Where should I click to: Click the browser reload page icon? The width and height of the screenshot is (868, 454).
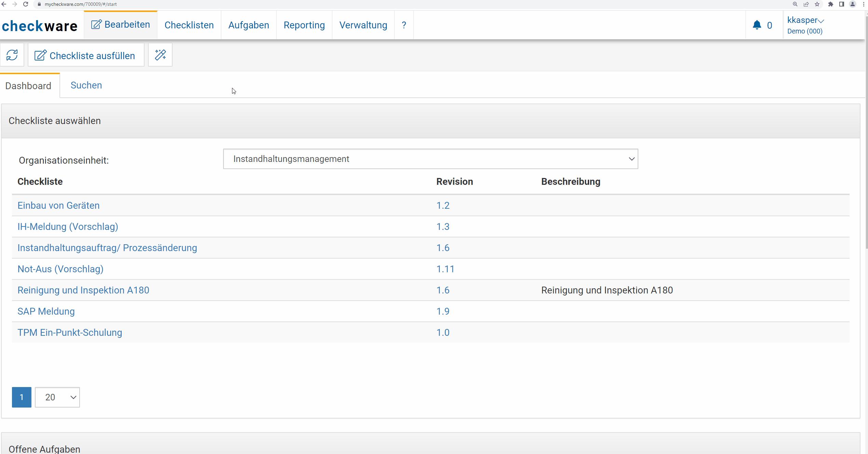click(26, 4)
